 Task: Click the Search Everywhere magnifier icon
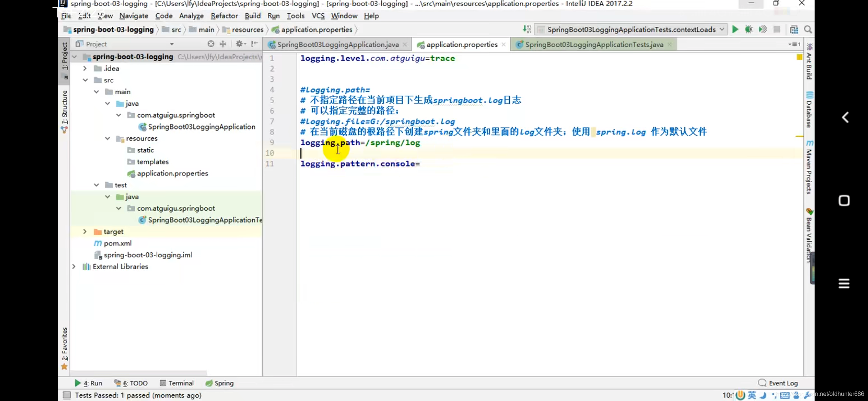pyautogui.click(x=808, y=29)
